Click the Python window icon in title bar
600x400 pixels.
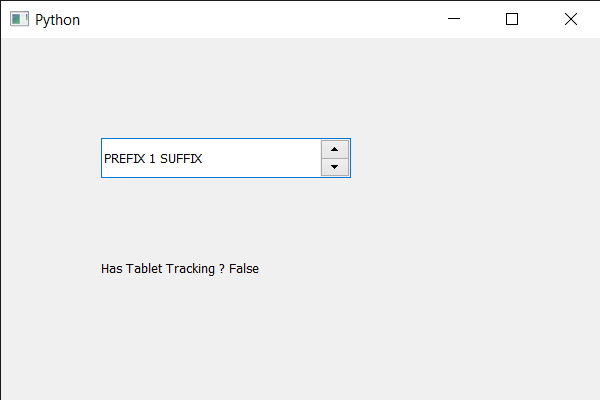[x=19, y=19]
